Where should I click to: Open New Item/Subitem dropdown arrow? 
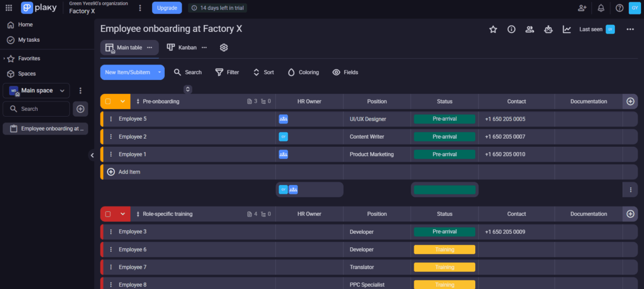(x=160, y=73)
